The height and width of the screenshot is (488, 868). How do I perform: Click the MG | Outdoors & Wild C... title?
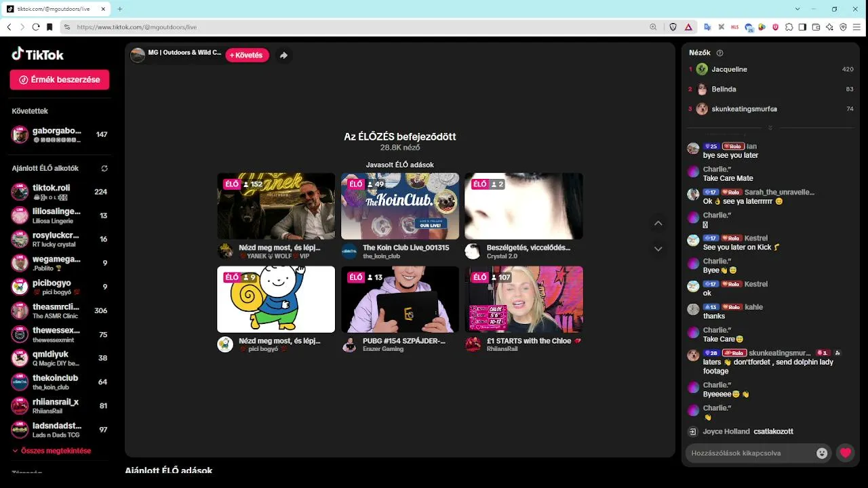point(184,52)
